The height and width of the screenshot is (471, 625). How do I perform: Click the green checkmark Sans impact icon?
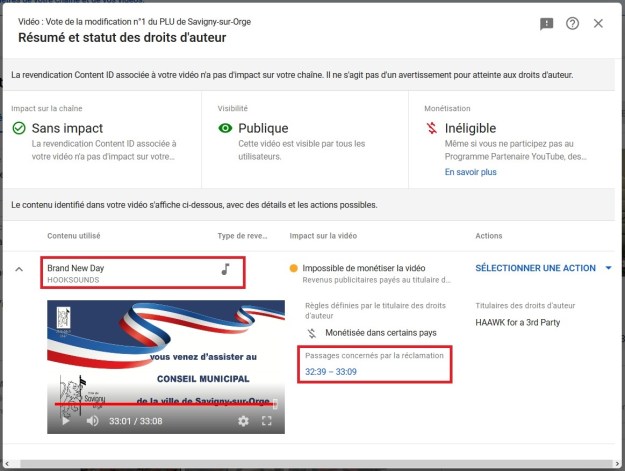point(19,128)
